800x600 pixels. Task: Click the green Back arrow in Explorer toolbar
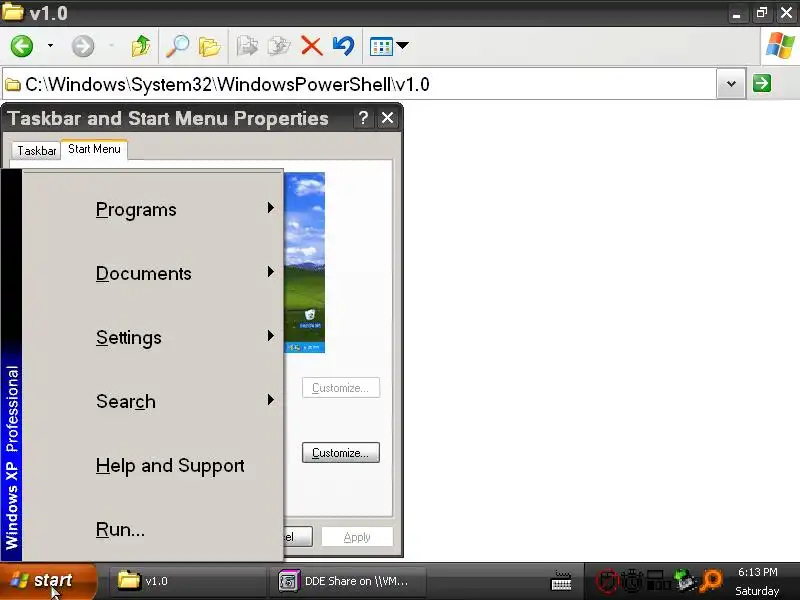coord(22,46)
